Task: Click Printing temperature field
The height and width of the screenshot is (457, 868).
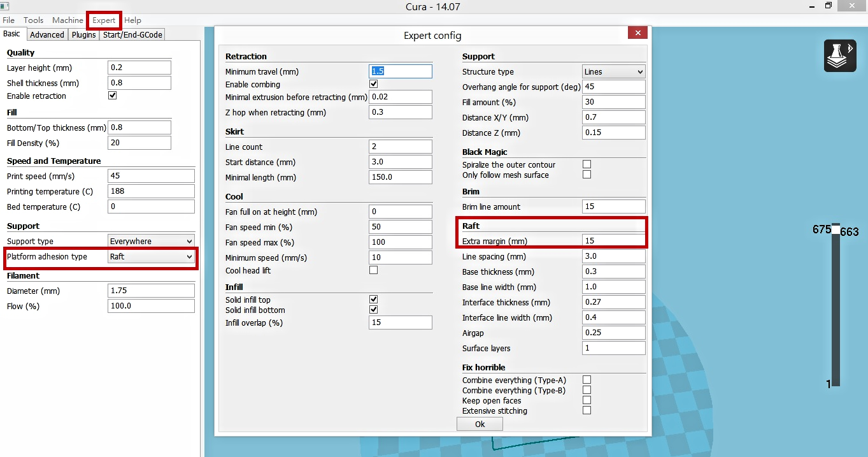Action: click(x=151, y=191)
